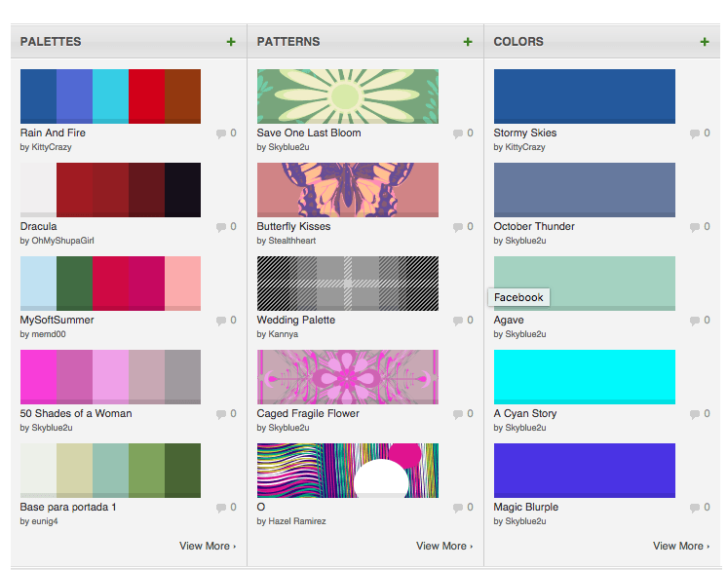The height and width of the screenshot is (570, 728).
Task: Select the October Thunder color swatch
Action: (x=585, y=190)
